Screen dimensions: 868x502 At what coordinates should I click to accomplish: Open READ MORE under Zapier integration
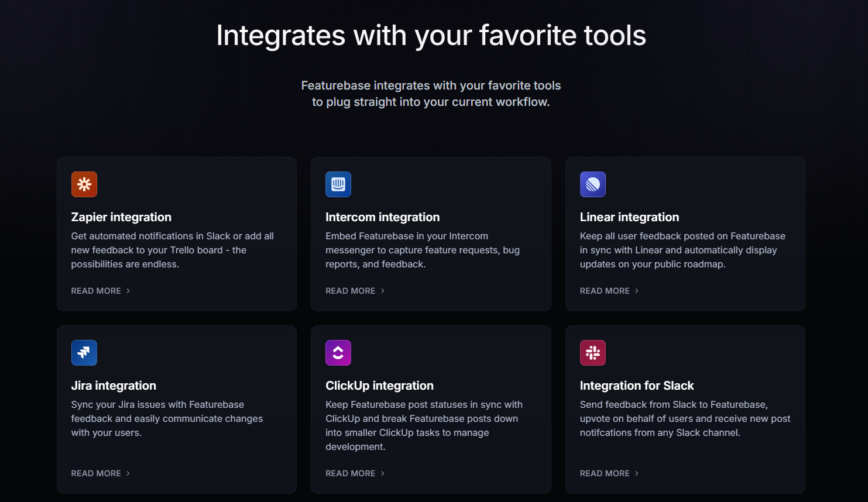[96, 291]
